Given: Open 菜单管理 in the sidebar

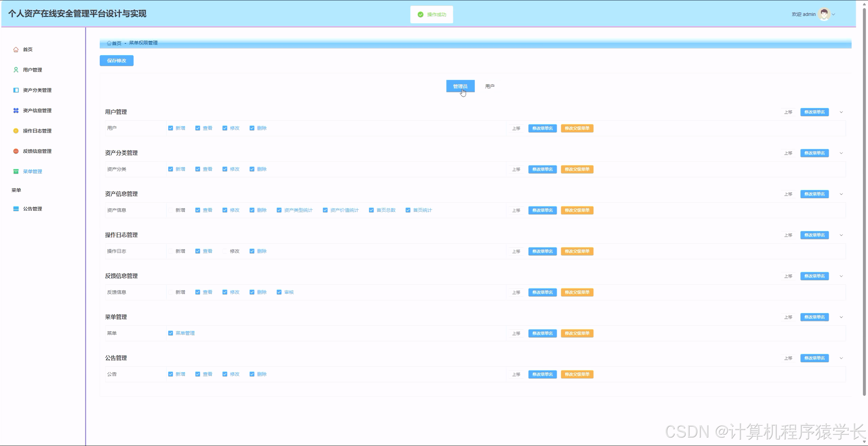Looking at the screenshot, I should [32, 171].
